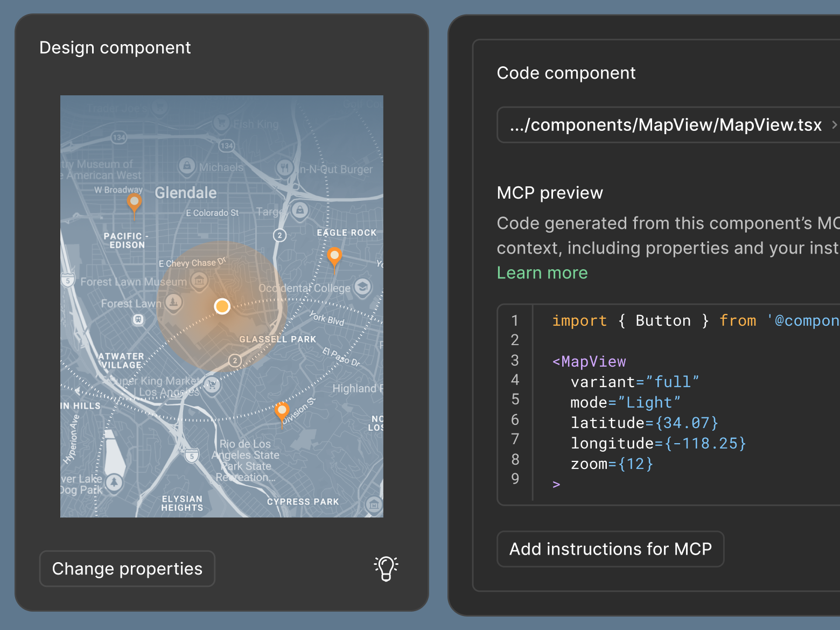Click the <MapView tag in code preview

pos(589,361)
